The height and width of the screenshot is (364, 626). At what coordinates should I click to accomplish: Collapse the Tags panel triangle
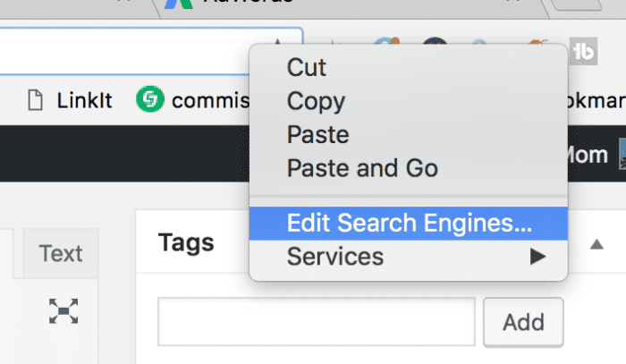pyautogui.click(x=596, y=244)
